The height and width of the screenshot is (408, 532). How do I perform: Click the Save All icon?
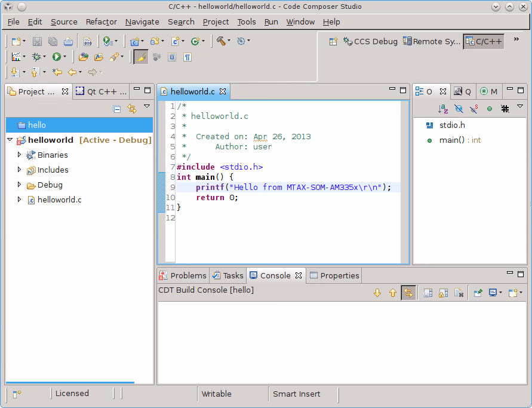click(53, 41)
